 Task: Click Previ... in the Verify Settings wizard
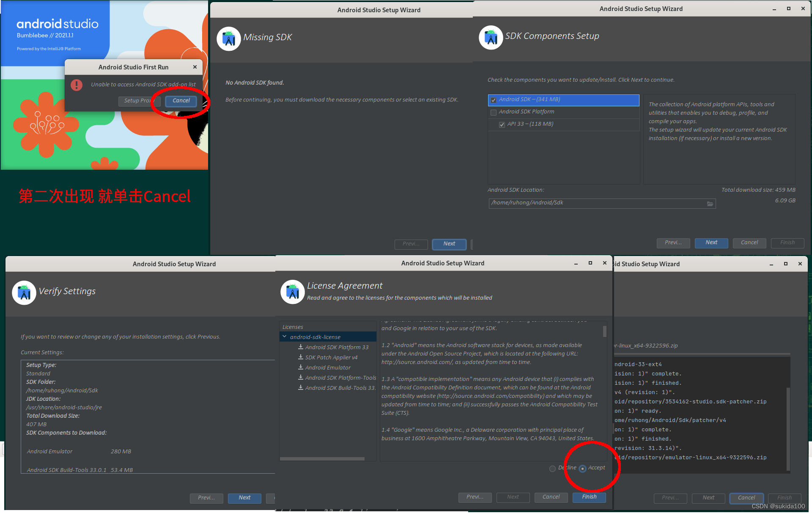pyautogui.click(x=206, y=498)
